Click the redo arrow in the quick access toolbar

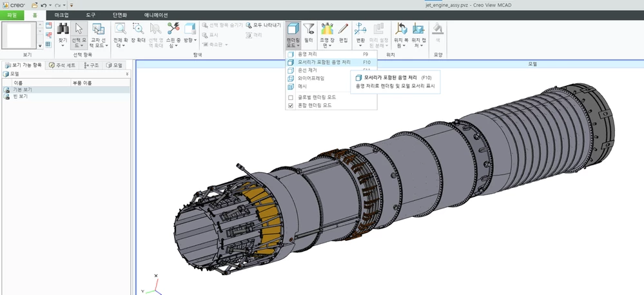click(x=58, y=5)
